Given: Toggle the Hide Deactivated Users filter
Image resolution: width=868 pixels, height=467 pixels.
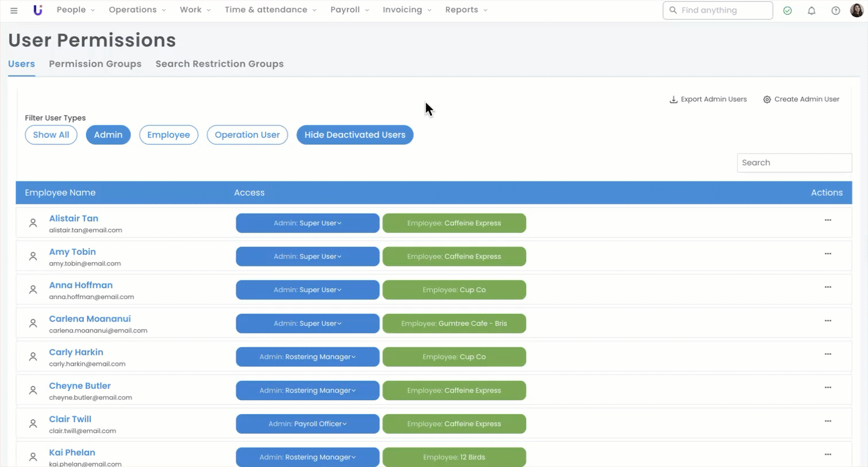Looking at the screenshot, I should [x=355, y=135].
